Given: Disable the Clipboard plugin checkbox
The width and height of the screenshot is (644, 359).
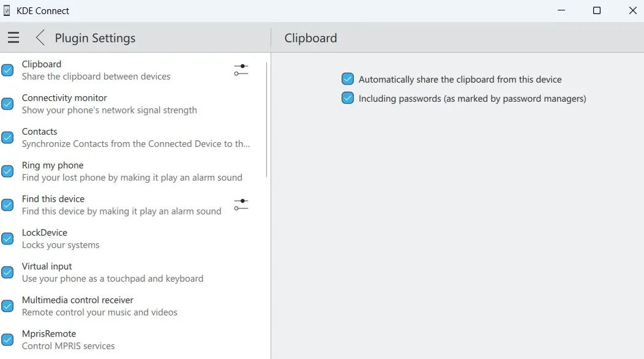Looking at the screenshot, I should 8,70.
